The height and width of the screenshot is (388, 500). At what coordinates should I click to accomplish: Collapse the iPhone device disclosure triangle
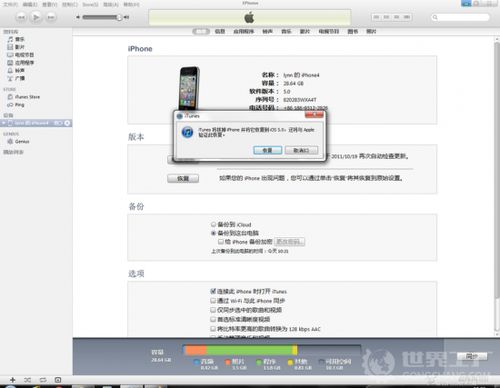coord(3,123)
